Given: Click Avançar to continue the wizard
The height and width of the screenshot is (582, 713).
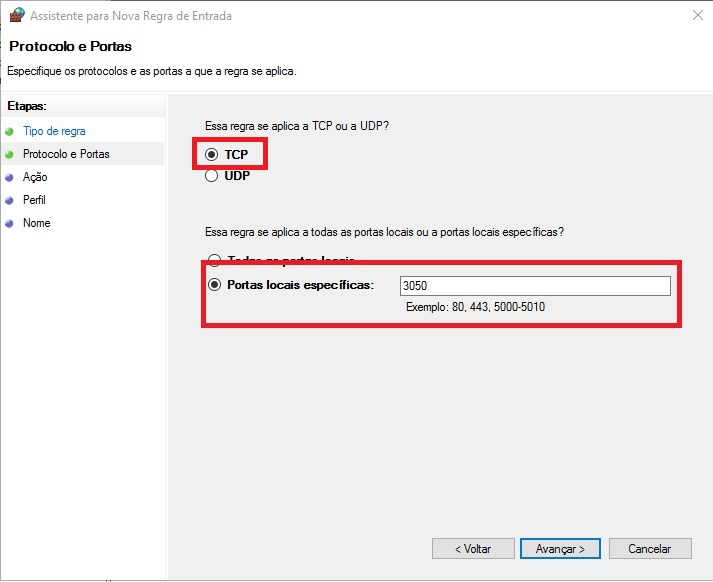Looking at the screenshot, I should [x=560, y=549].
